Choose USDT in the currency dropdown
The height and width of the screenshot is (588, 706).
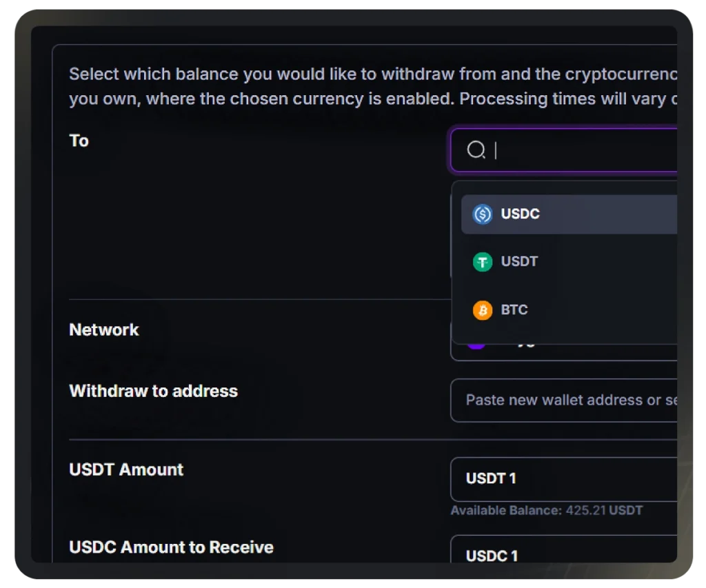pyautogui.click(x=569, y=262)
